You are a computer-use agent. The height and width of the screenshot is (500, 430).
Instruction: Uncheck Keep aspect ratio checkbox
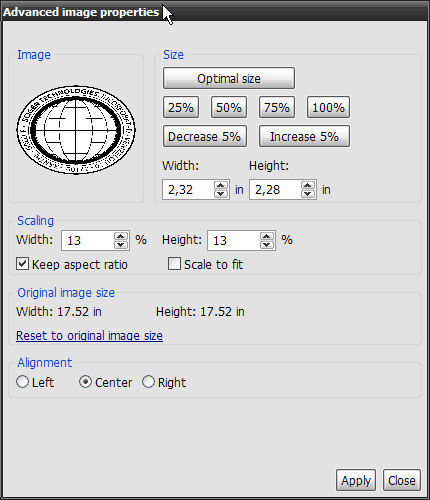22,264
